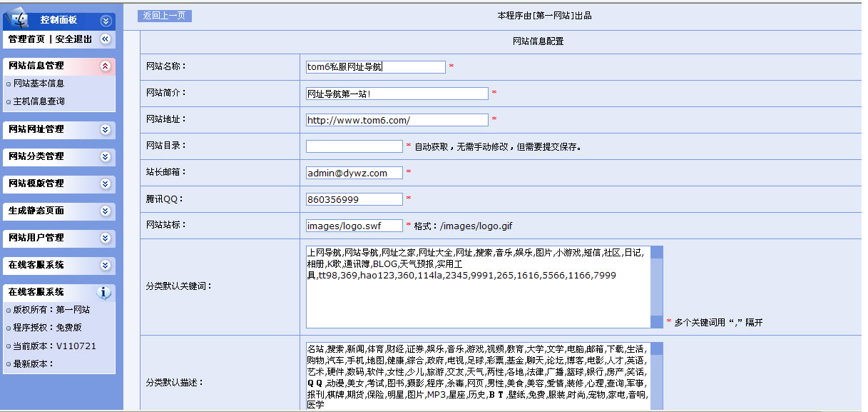Viewport: 868px width, 412px height.
Task: Expand the 网站分类管理 section
Action: 106,156
